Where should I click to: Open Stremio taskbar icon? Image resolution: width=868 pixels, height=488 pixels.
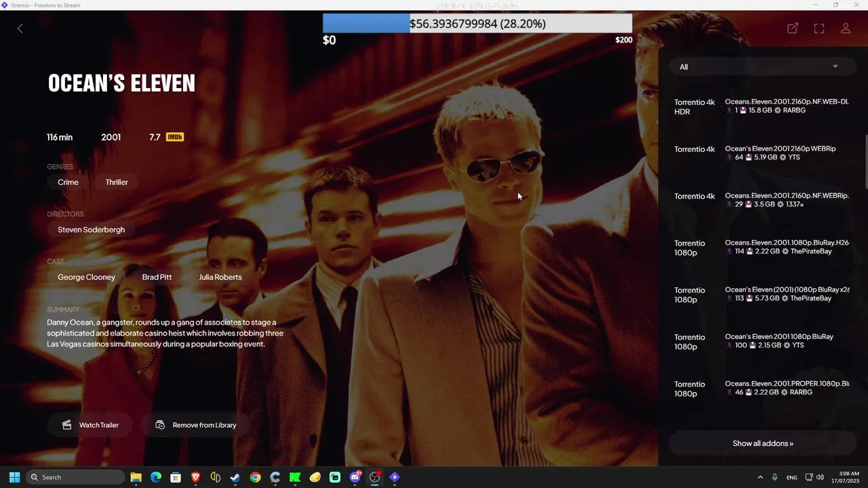pos(395,477)
